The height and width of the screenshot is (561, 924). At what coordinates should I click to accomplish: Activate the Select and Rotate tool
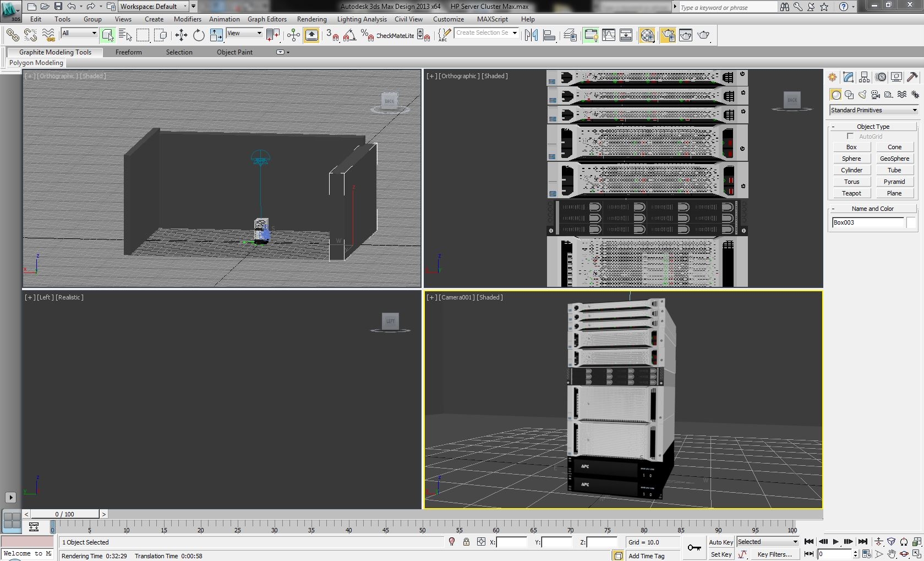[x=198, y=35]
